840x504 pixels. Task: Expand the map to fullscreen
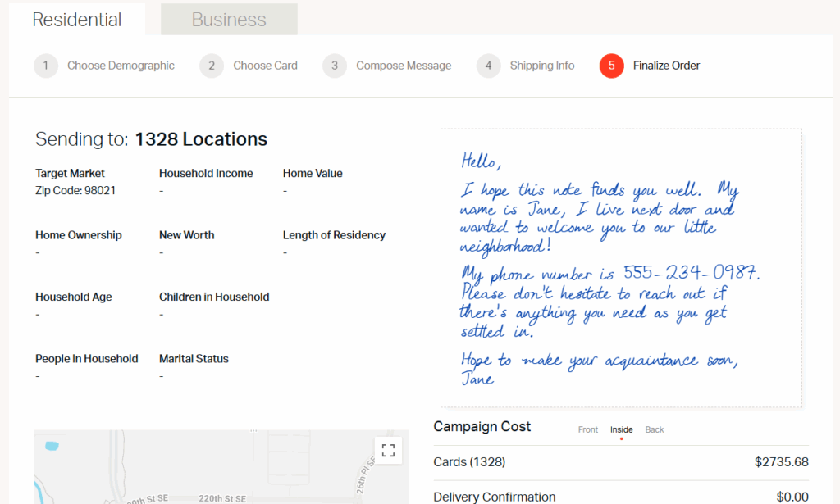[388, 450]
